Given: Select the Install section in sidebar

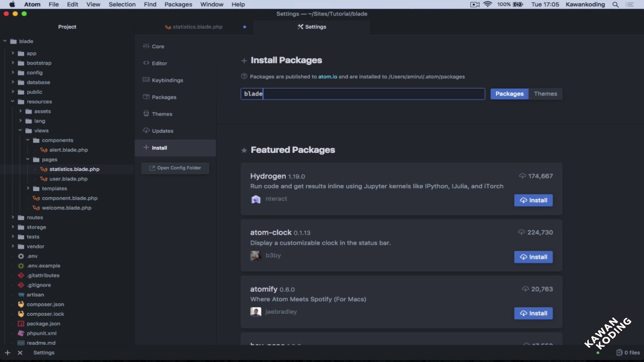Looking at the screenshot, I should coord(175,148).
